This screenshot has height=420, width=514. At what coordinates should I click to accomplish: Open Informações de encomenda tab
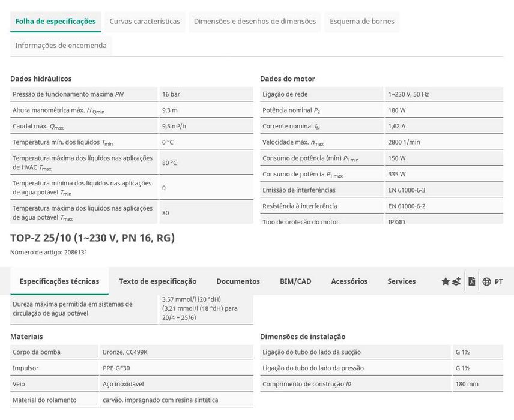(61, 46)
